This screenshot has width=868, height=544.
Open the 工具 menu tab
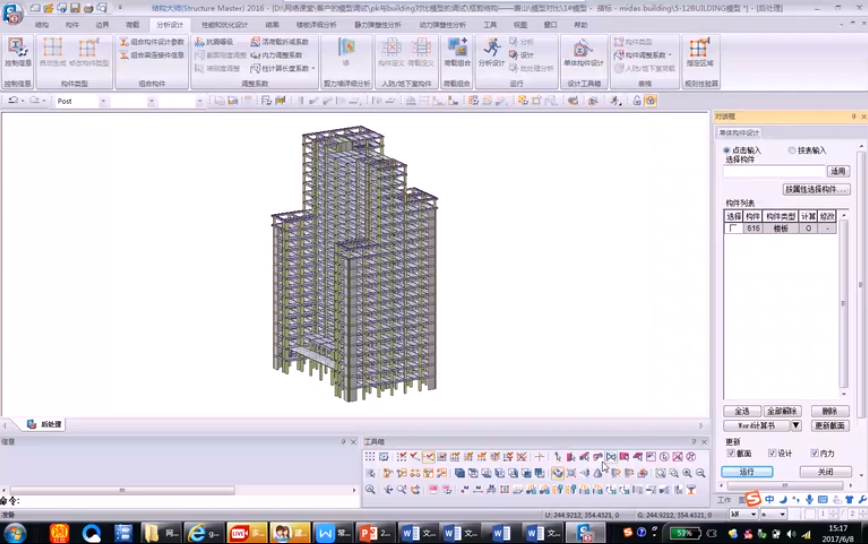click(x=490, y=25)
